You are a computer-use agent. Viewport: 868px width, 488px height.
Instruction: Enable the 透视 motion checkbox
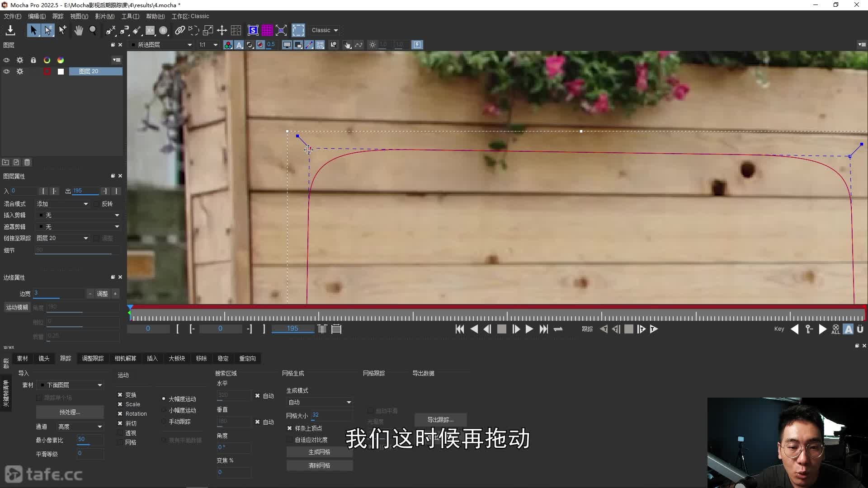pyautogui.click(x=120, y=433)
